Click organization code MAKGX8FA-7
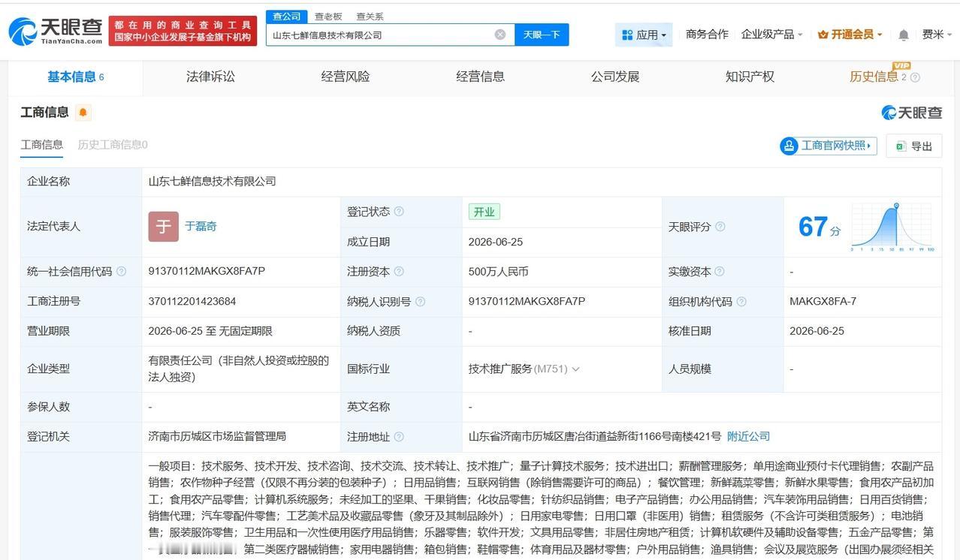The image size is (960, 560). [823, 302]
